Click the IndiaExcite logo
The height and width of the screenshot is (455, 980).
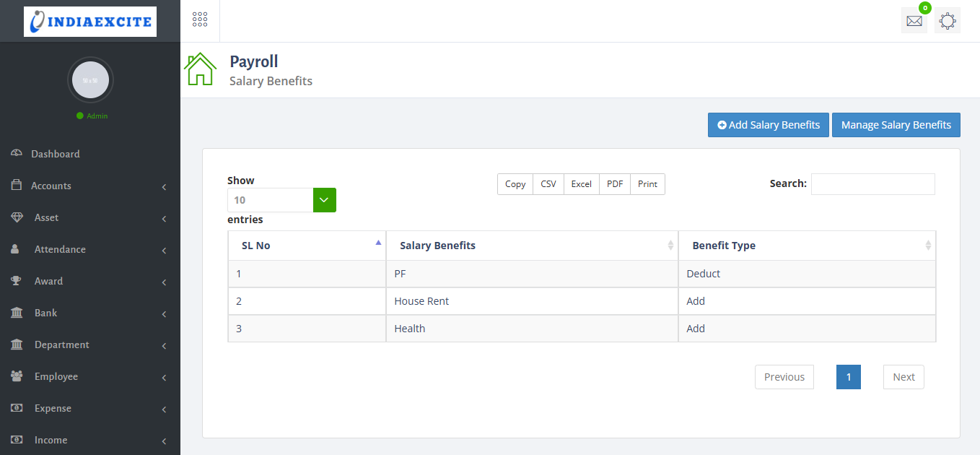(90, 22)
